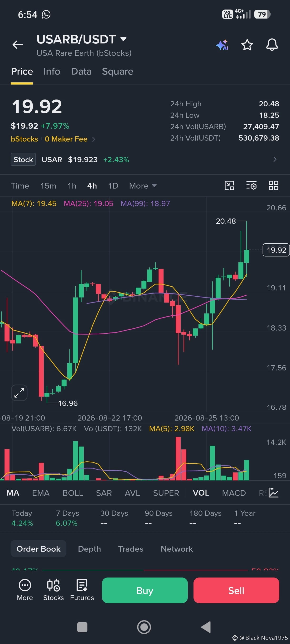Switch to the Price tab
Image resolution: width=290 pixels, height=644 pixels.
pyautogui.click(x=22, y=71)
